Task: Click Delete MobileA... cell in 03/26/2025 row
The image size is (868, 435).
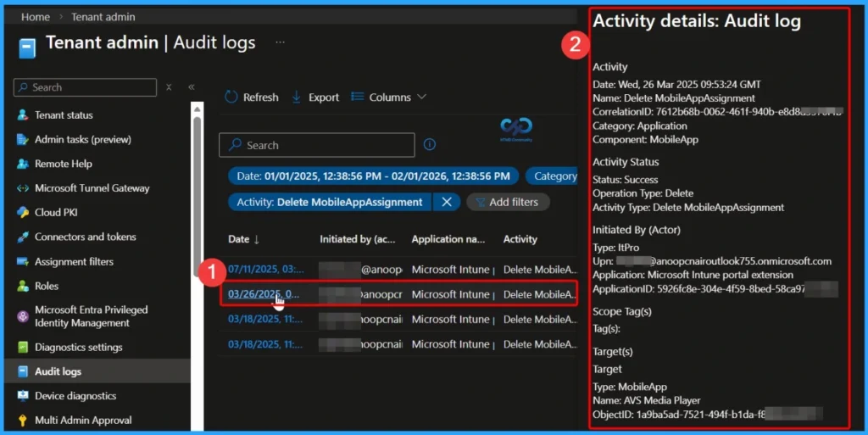Action: click(x=540, y=294)
